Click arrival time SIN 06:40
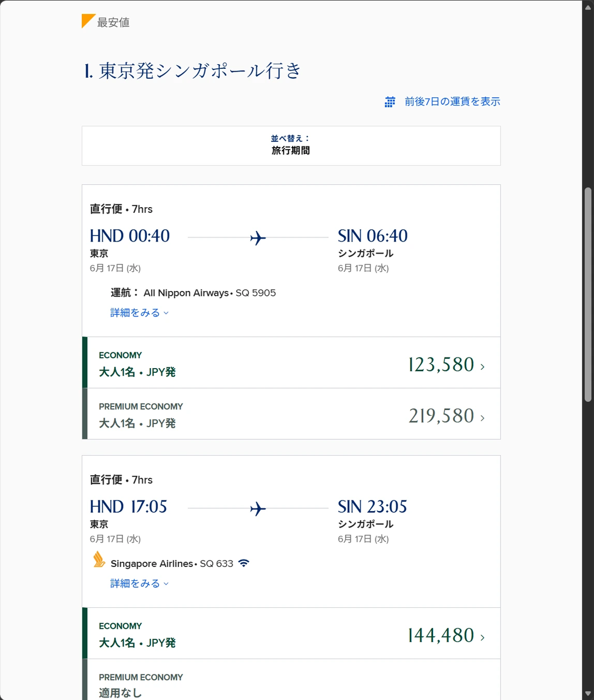 pos(373,236)
